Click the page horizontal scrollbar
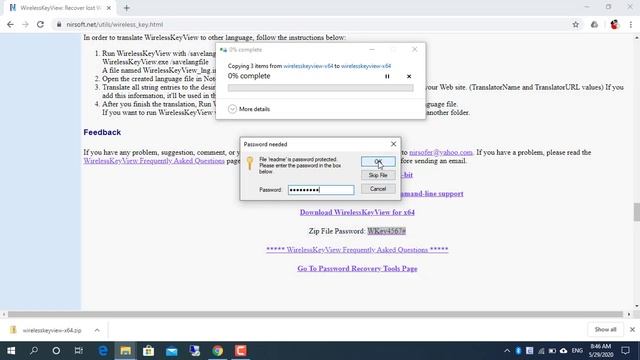The height and width of the screenshot is (360, 640). 315,314
